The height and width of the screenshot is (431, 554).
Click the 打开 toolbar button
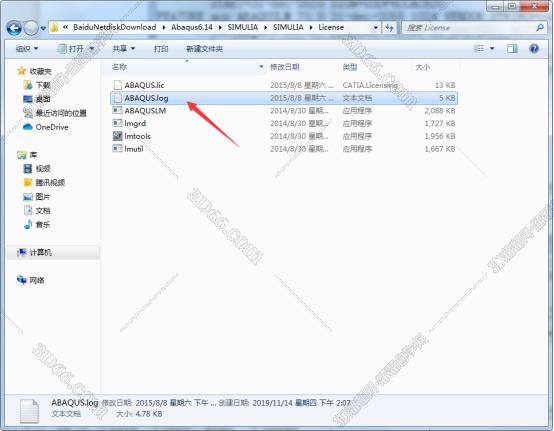(71, 48)
